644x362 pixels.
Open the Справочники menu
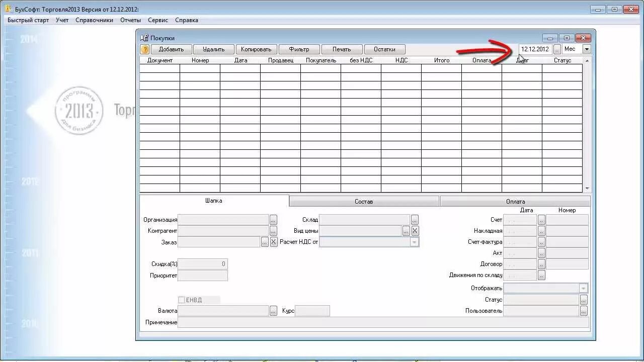[x=95, y=20]
